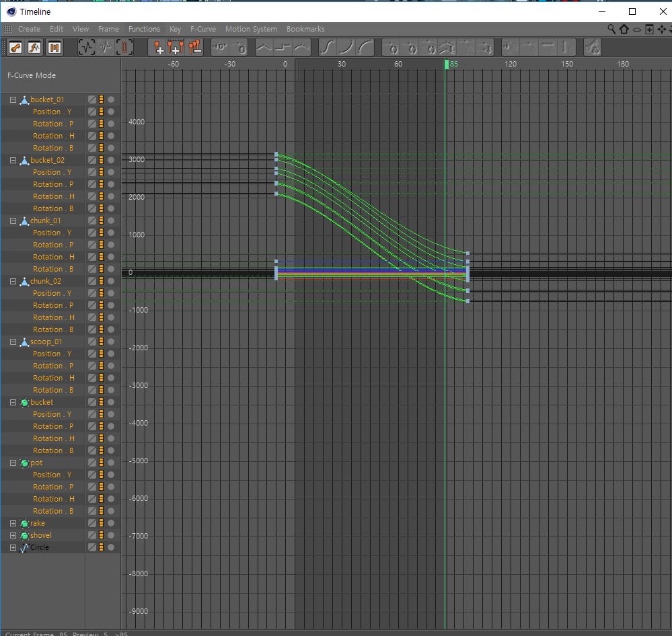Select the rake object label

(37, 523)
